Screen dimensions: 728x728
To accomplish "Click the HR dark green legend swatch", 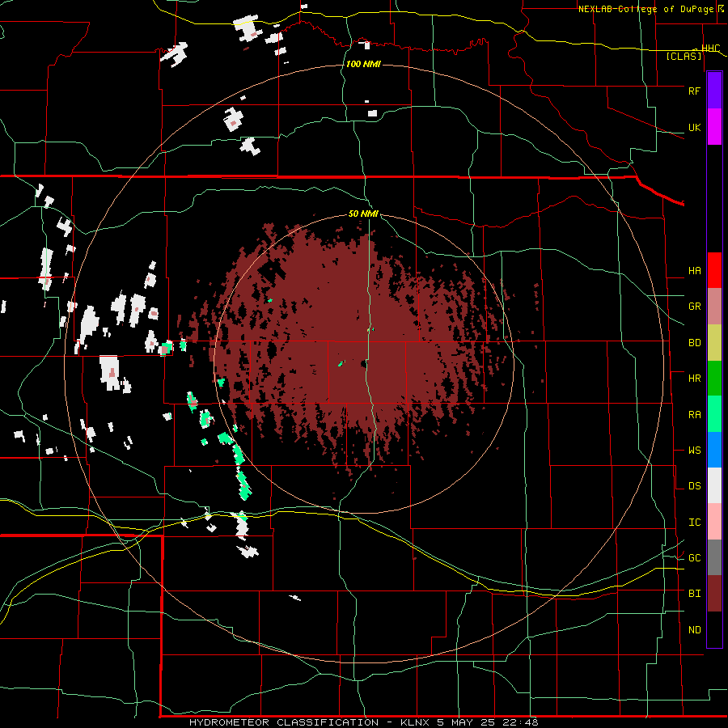I will (714, 379).
